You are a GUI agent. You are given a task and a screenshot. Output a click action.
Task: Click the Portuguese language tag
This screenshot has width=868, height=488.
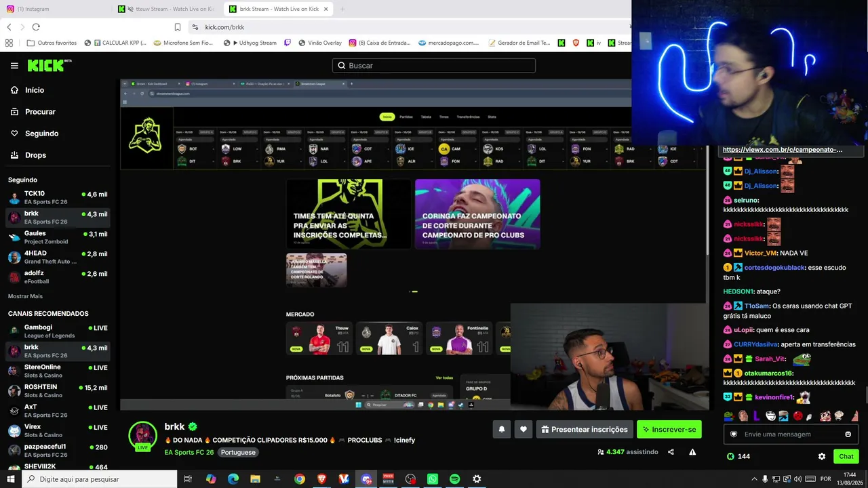coord(238,452)
